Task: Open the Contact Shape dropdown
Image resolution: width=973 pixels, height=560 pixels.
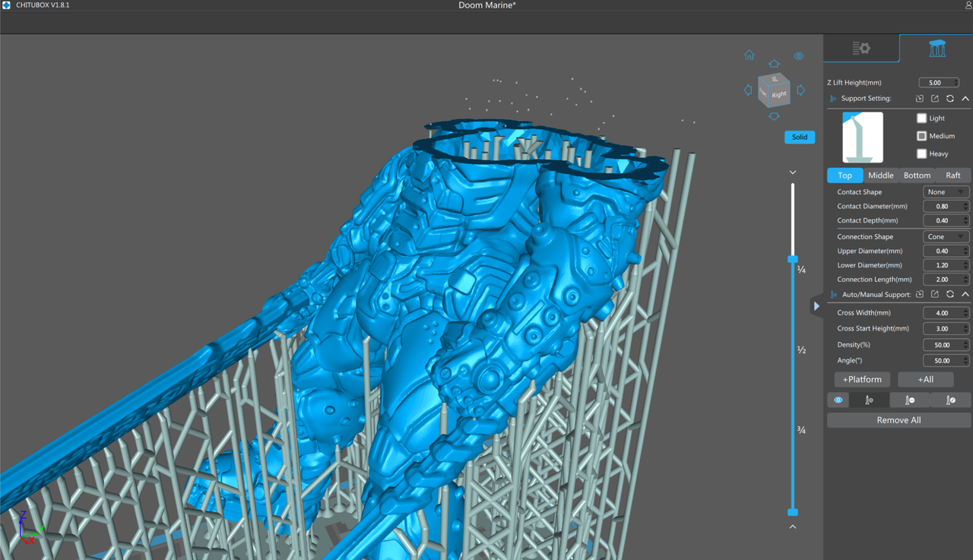Action: coord(946,192)
